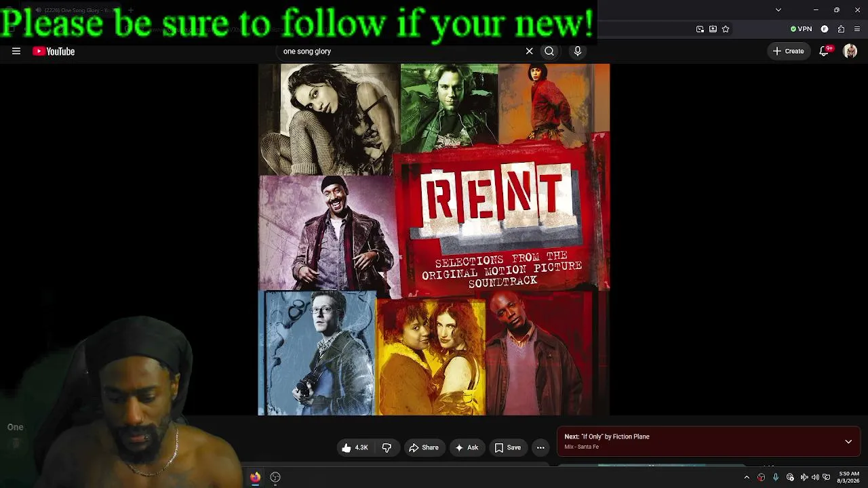Open the browser extensions puzzle icon
The image size is (868, 488).
pos(841,29)
